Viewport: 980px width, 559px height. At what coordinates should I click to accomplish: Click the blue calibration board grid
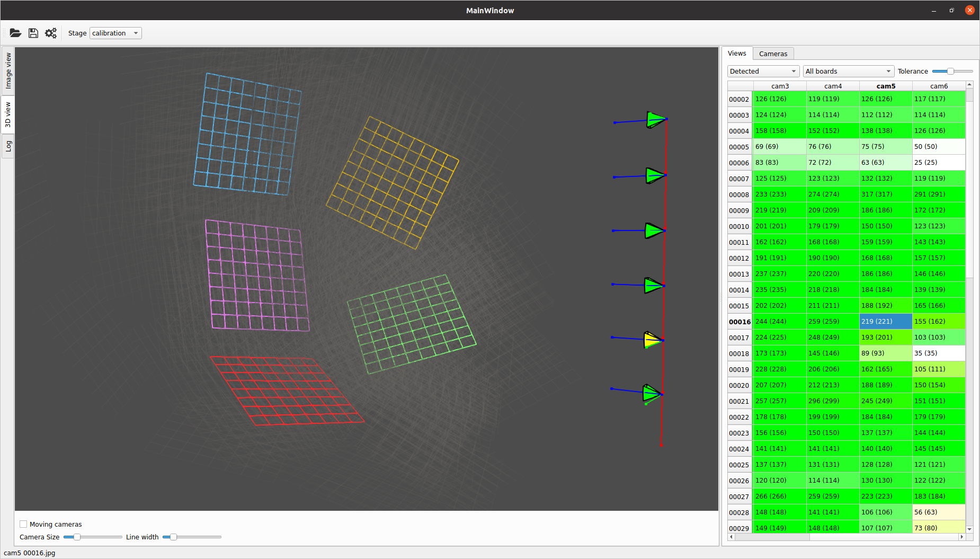pos(247,134)
